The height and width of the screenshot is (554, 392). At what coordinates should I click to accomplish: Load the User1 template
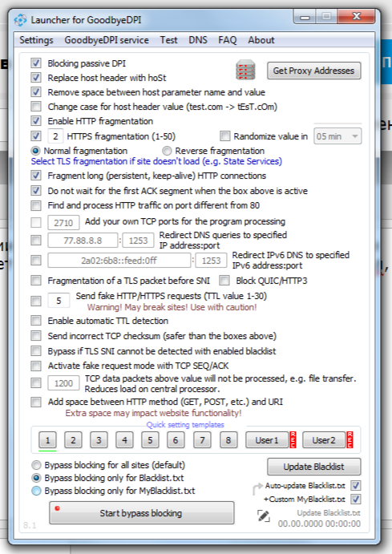tap(267, 440)
